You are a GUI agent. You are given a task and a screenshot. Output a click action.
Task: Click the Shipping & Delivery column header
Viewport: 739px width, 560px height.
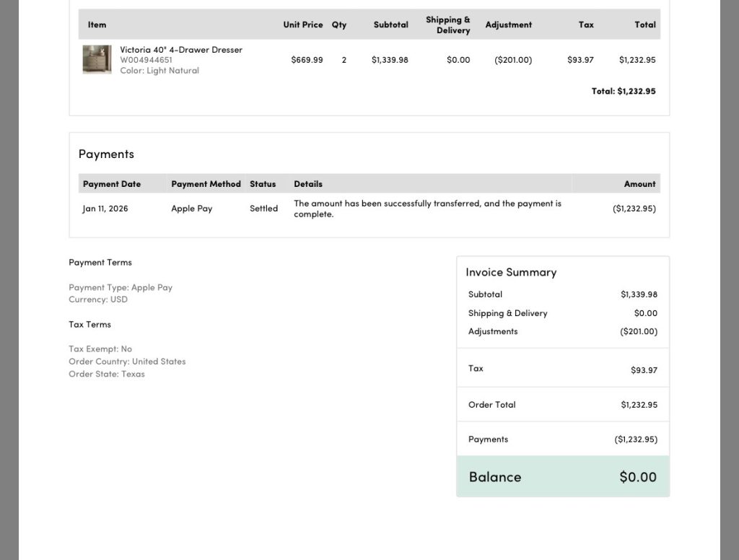click(x=447, y=25)
